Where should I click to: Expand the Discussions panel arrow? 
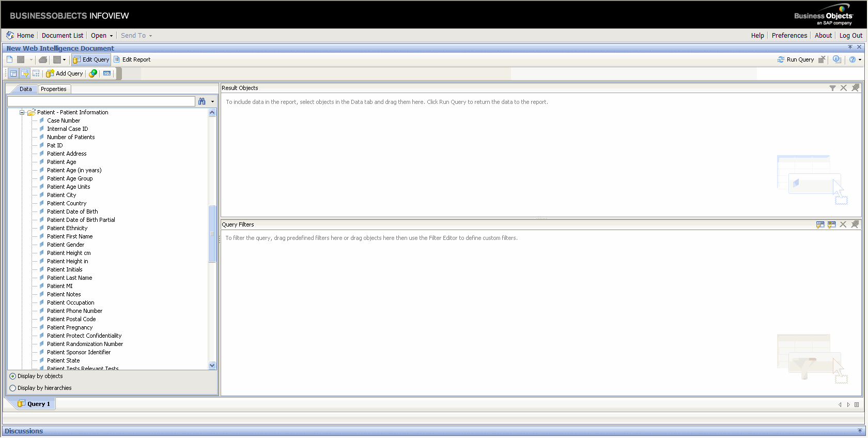(x=860, y=431)
